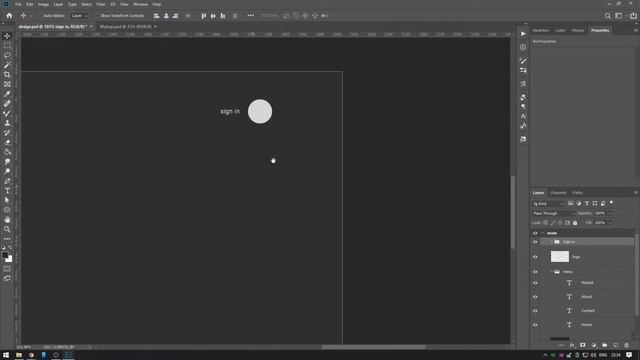
Task: Open Windows Start menu
Action: [x=6, y=355]
